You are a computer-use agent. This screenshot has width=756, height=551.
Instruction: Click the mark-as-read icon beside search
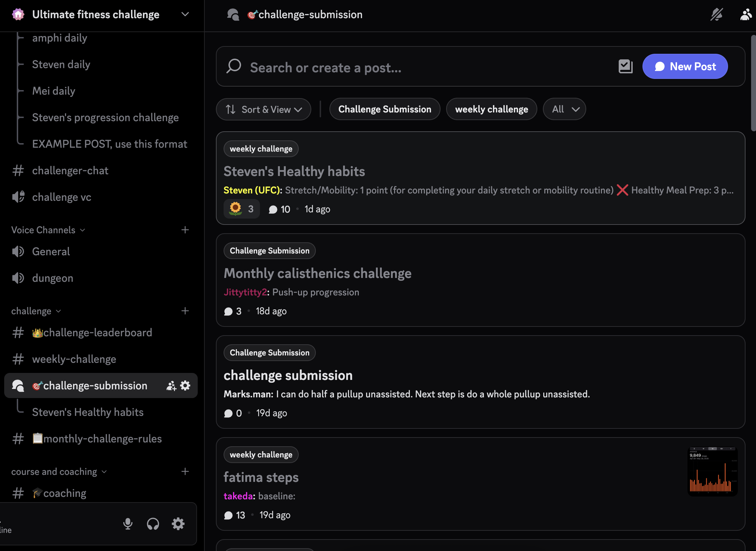click(625, 66)
